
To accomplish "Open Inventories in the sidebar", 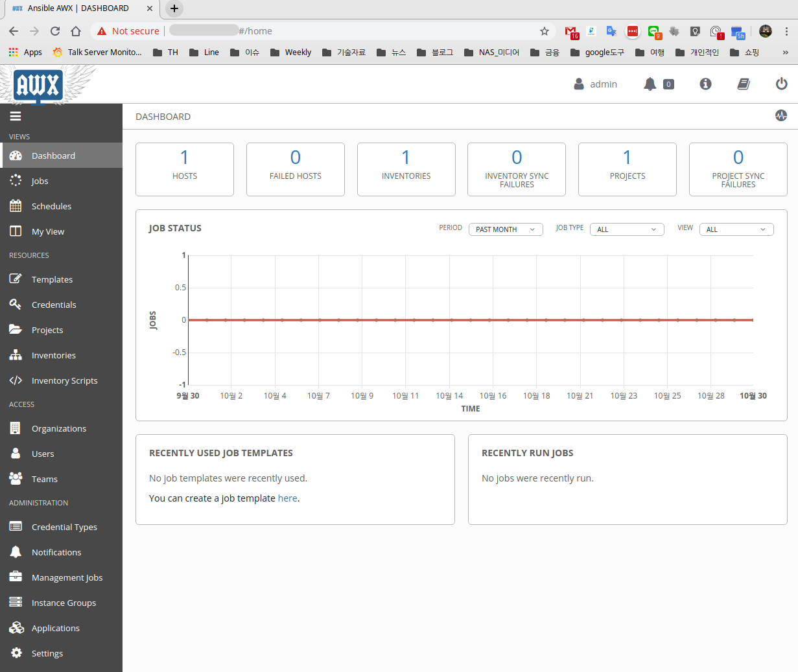I will pos(61,355).
